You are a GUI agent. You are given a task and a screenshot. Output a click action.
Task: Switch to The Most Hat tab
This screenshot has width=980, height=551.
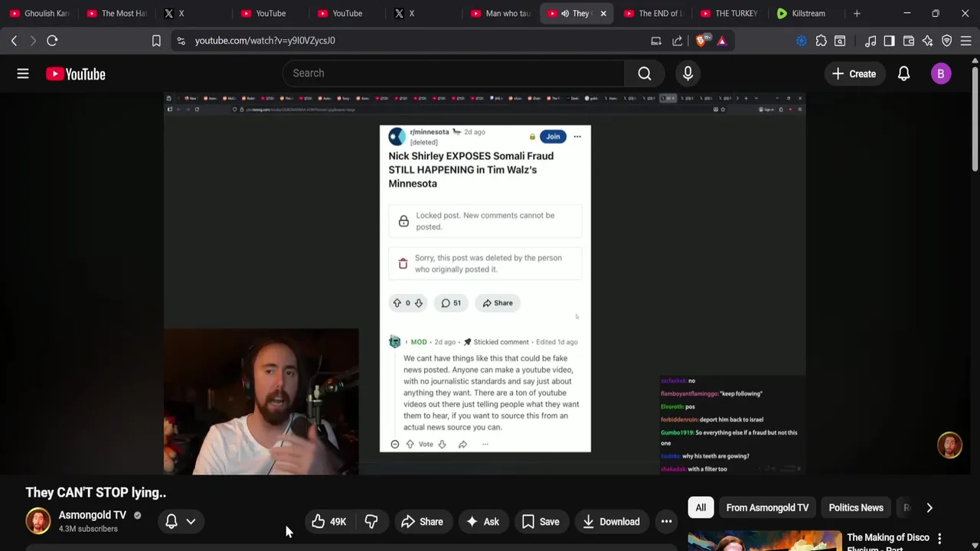116,13
